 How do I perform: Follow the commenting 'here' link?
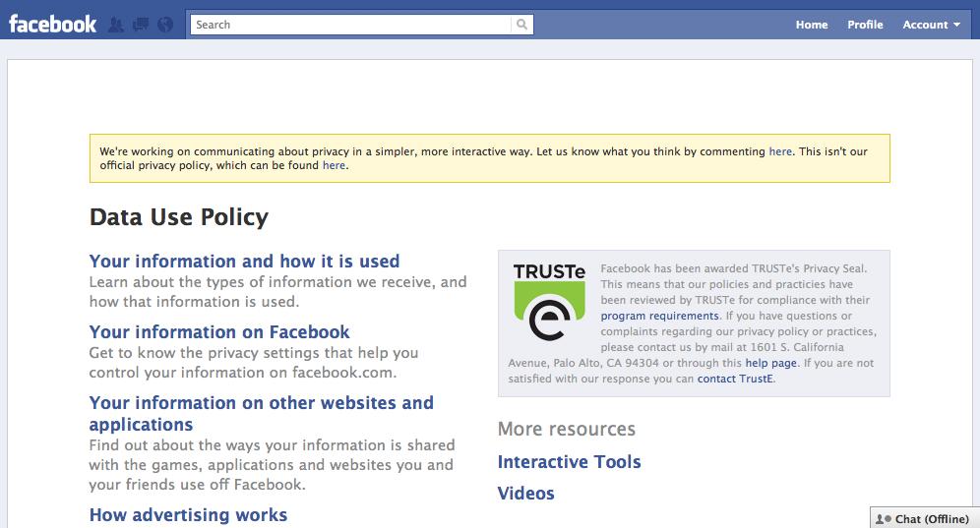coord(780,151)
